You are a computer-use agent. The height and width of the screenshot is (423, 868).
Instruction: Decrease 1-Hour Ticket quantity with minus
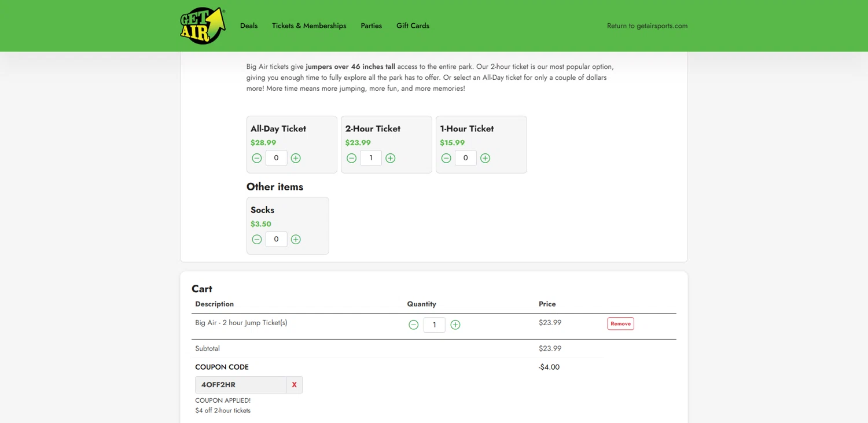click(x=446, y=158)
